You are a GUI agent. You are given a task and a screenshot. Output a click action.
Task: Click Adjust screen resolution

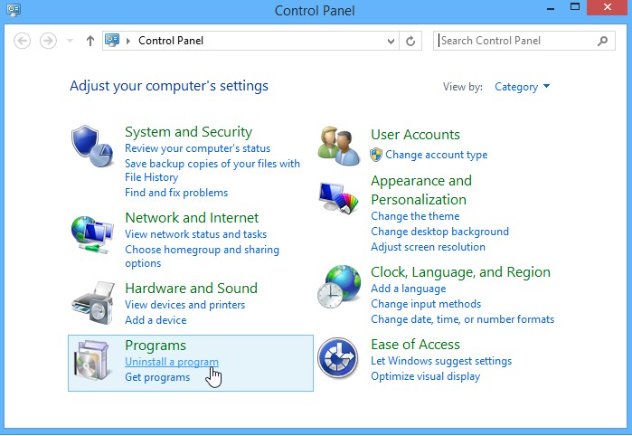[x=428, y=247]
